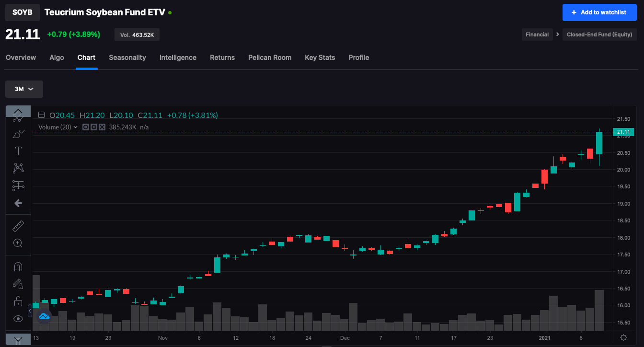Click the 18.00 price axis label
Screen dimensions: 644x347
pos(623,238)
